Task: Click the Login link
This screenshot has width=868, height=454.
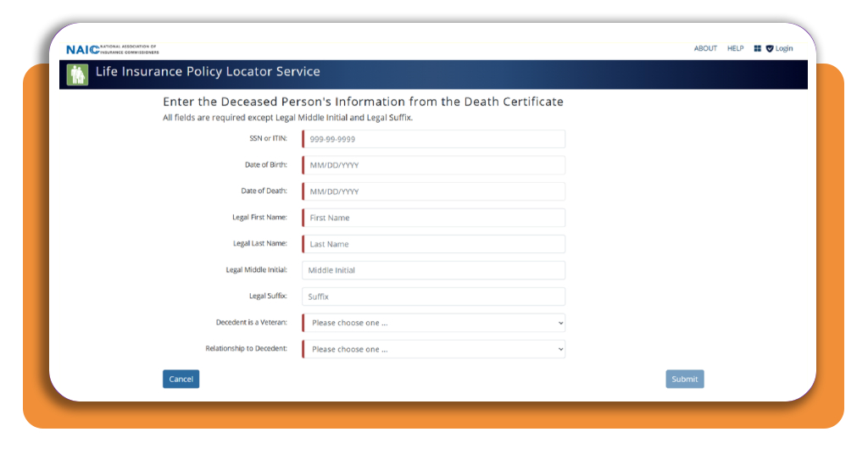Action: click(x=784, y=48)
